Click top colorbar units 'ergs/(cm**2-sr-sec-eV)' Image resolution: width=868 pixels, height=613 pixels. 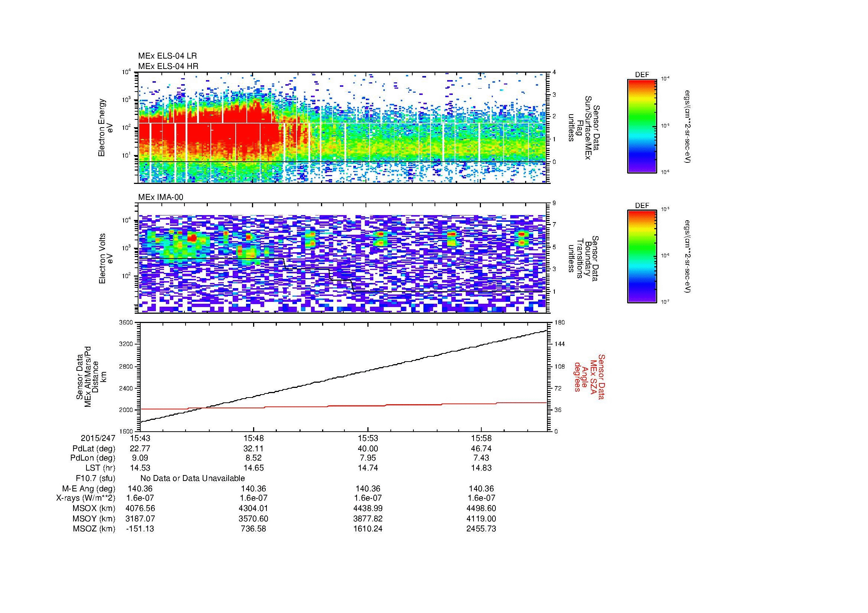pos(688,126)
